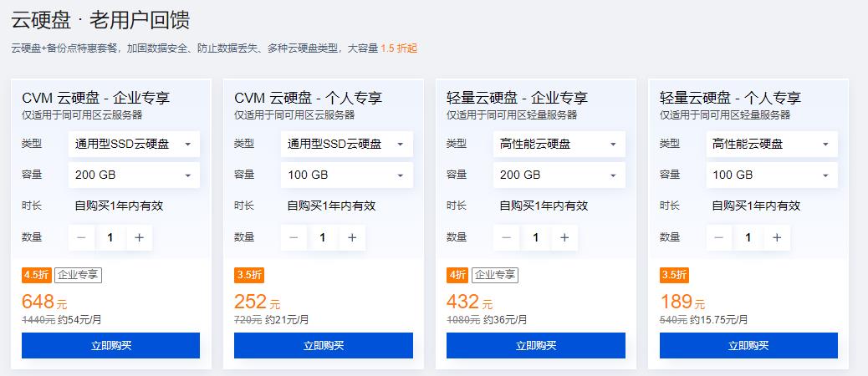Increase quantity in CVM 云硬盘 - 个人专享 card
This screenshot has height=376, width=868.
[351, 238]
